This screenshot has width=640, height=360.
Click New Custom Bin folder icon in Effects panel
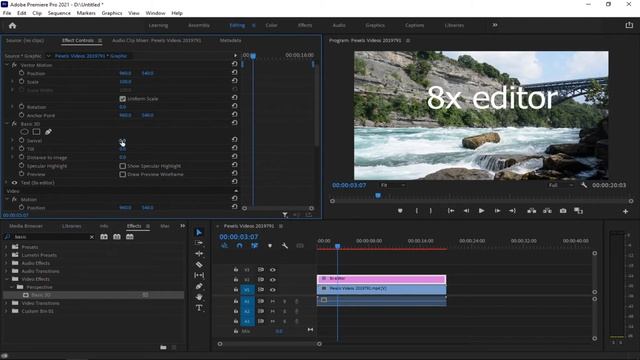[x=163, y=347]
